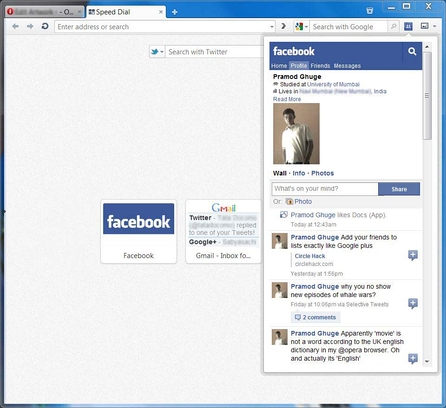The width and height of the screenshot is (446, 408).
Task: Open the Speed Dial extension icon in toolbar
Action: point(425,26)
